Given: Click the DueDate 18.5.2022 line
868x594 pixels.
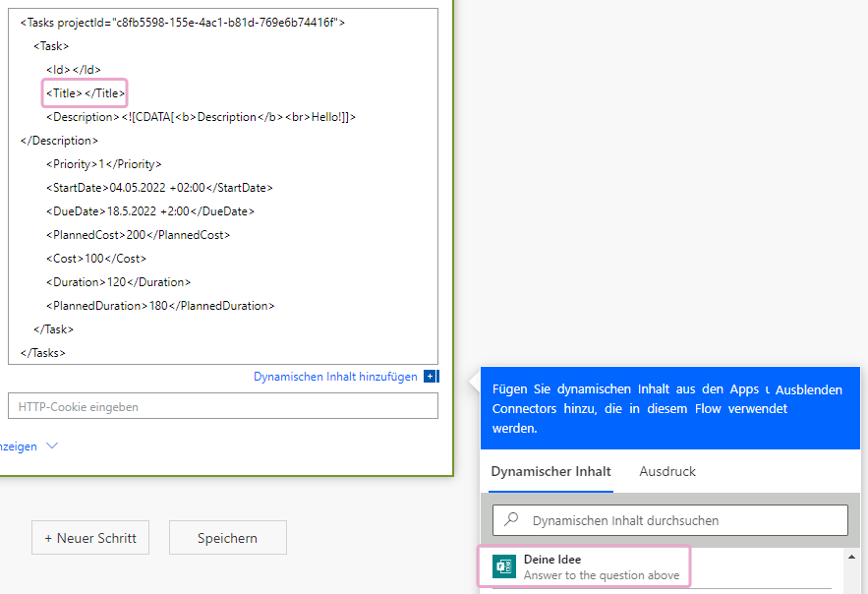Looking at the screenshot, I should (x=150, y=211).
